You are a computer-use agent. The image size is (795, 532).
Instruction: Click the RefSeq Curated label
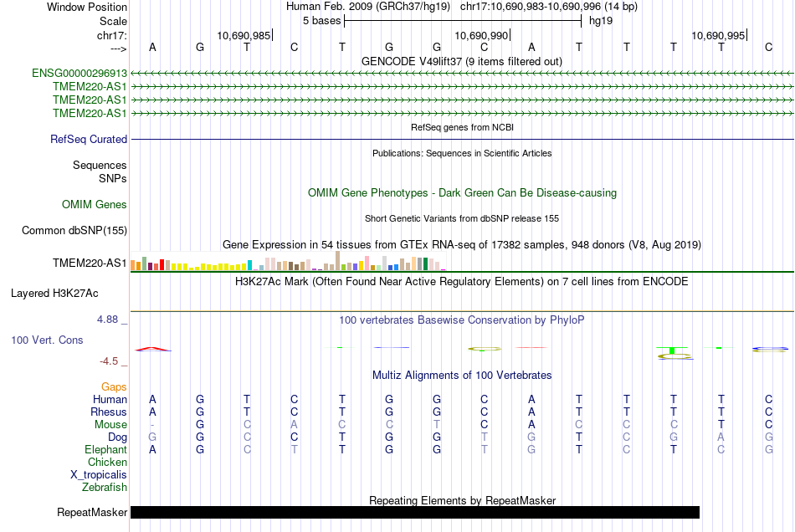click(x=89, y=140)
